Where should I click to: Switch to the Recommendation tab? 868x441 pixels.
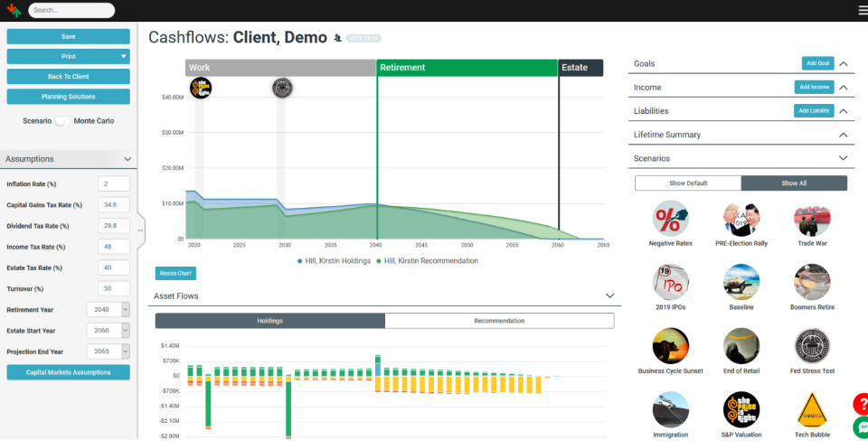pos(499,321)
